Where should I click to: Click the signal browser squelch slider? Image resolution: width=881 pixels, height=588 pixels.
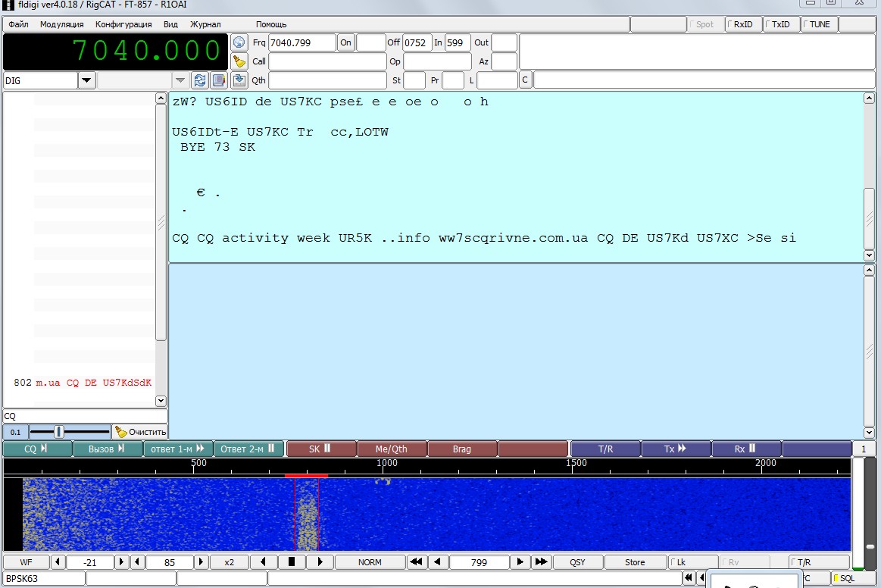click(59, 432)
